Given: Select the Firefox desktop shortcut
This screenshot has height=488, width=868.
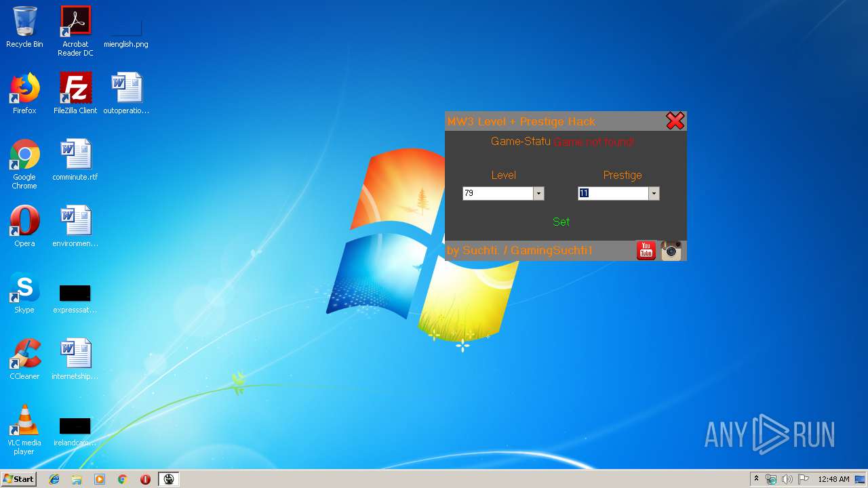Looking at the screenshot, I should [x=24, y=94].
